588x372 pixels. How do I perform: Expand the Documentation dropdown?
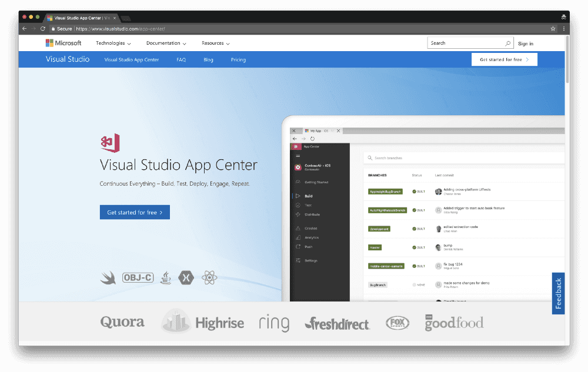pos(166,43)
